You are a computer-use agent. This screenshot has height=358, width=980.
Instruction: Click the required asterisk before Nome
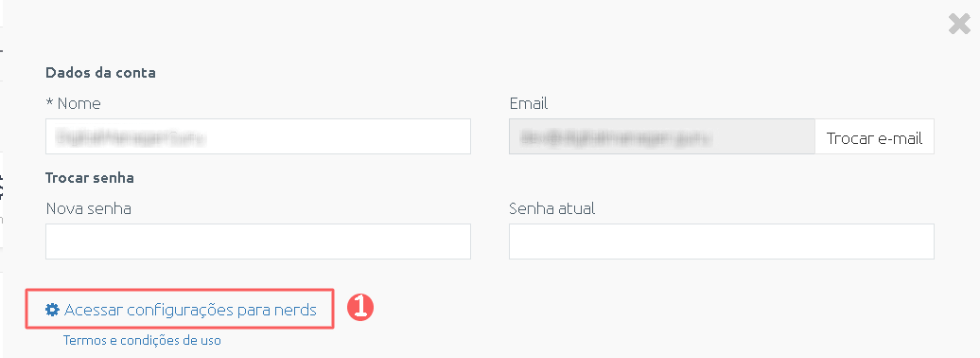(x=49, y=101)
